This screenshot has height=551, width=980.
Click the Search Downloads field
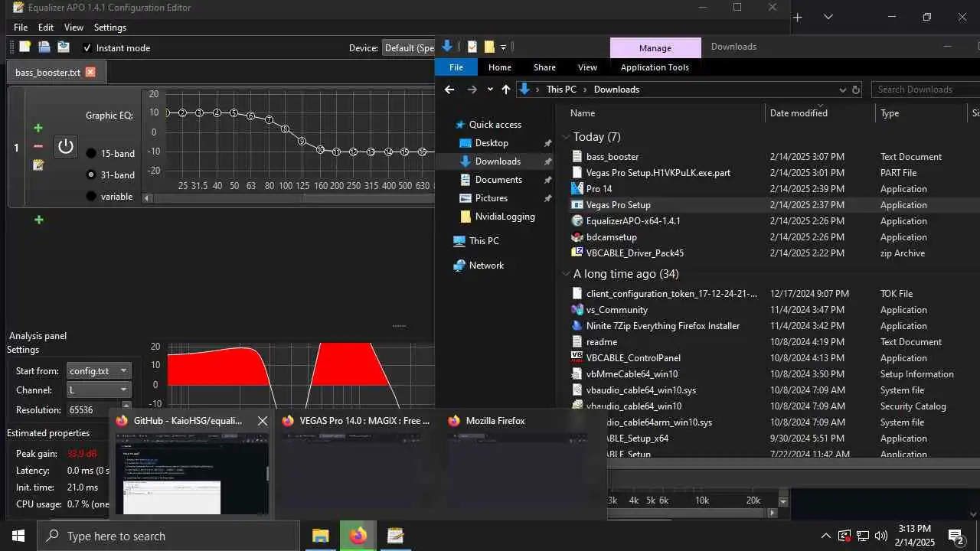click(926, 90)
